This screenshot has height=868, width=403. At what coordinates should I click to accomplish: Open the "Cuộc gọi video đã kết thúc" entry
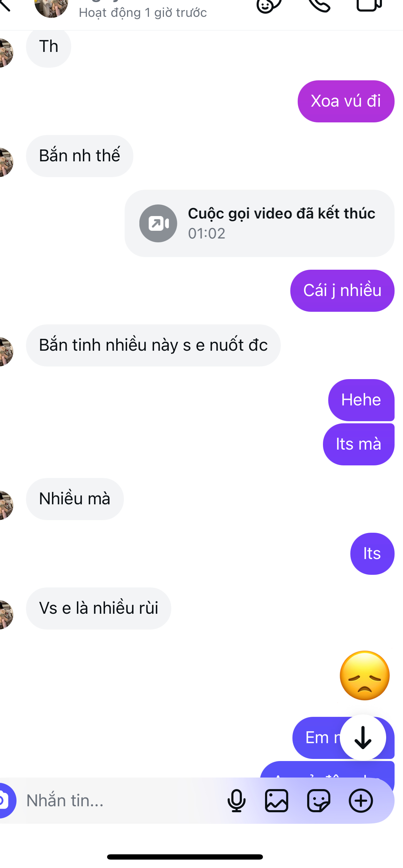(x=281, y=223)
